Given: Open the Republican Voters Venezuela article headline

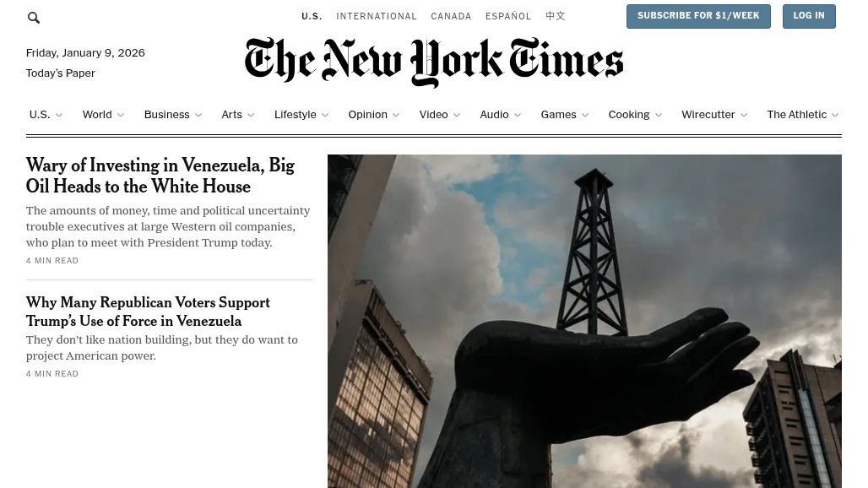Looking at the screenshot, I should [x=148, y=312].
